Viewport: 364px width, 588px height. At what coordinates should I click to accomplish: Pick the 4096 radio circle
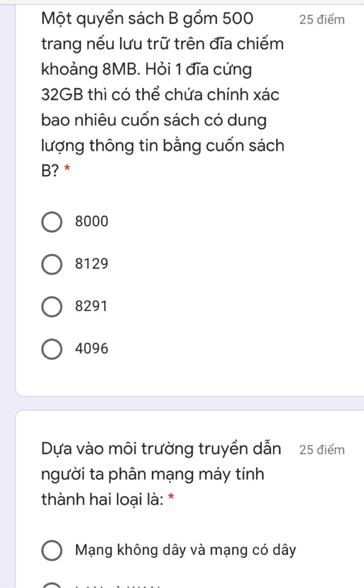tap(52, 349)
